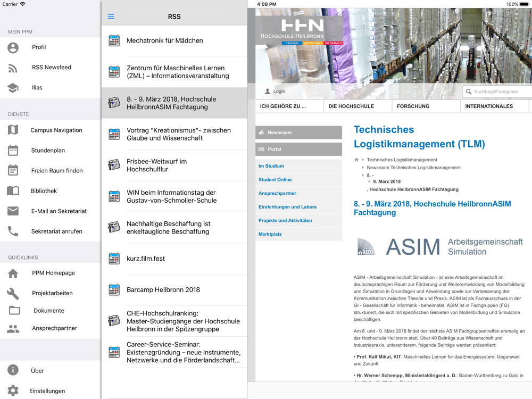Tap calendar icon beside kurz.film.fest
Image resolution: width=532 pixels, height=399 pixels.
(114, 259)
